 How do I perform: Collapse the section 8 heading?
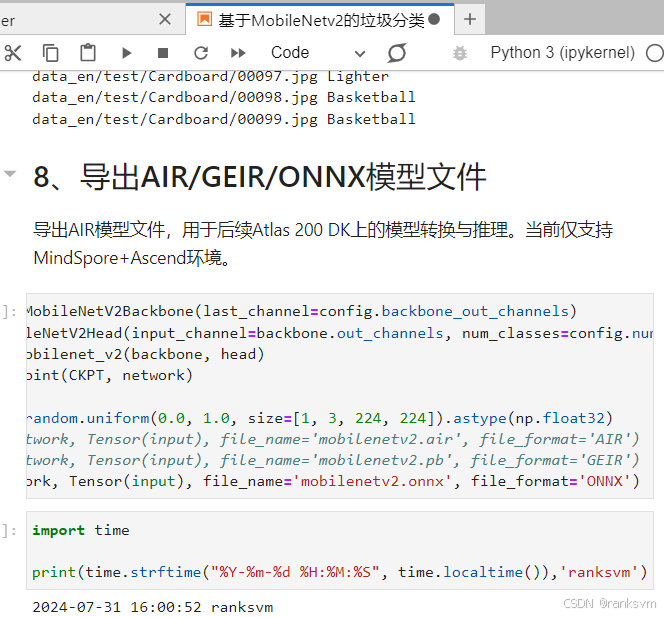point(10,173)
